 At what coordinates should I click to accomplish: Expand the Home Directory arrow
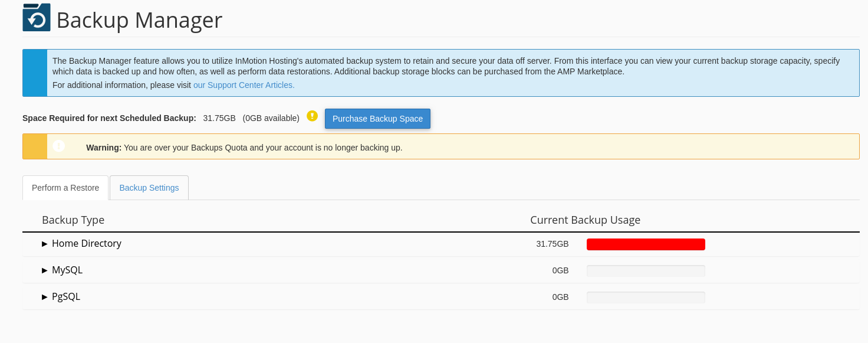point(45,244)
